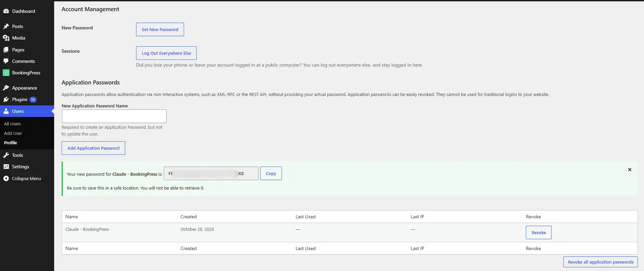
Task: Focus the New Application Password Name field
Action: (114, 116)
